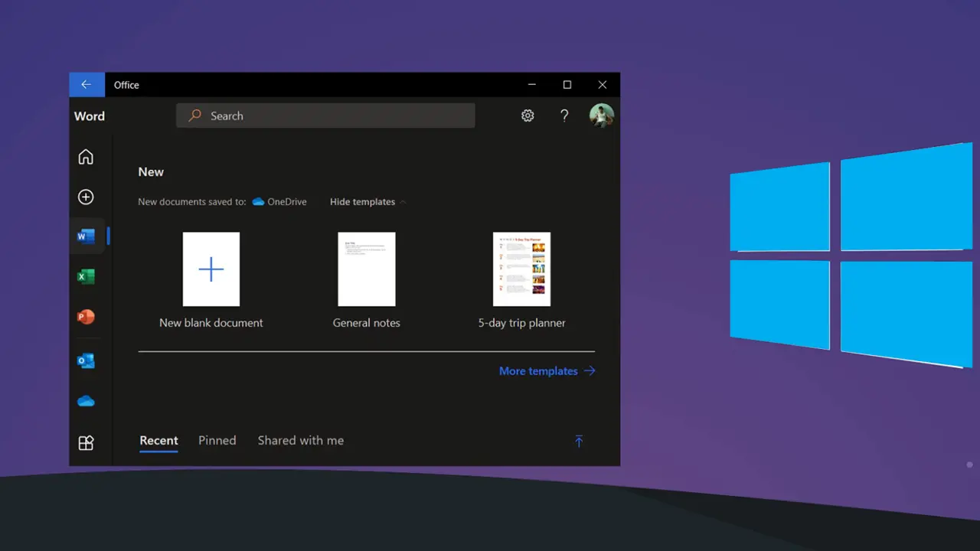Click the blue back arrow button

point(87,85)
